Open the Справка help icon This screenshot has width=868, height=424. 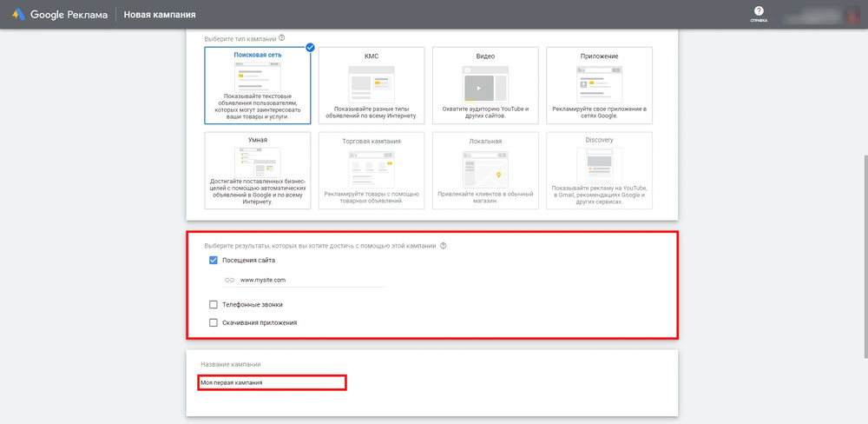pos(759,11)
